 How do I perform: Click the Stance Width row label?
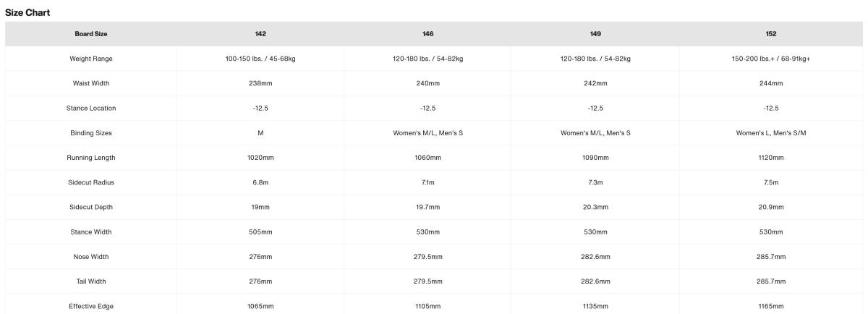[x=91, y=232]
